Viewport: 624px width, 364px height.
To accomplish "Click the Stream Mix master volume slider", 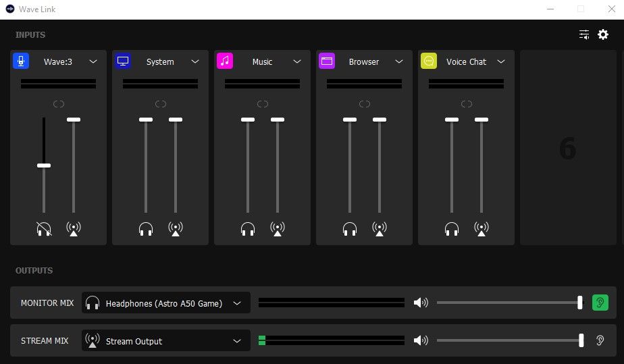I will [x=510, y=340].
